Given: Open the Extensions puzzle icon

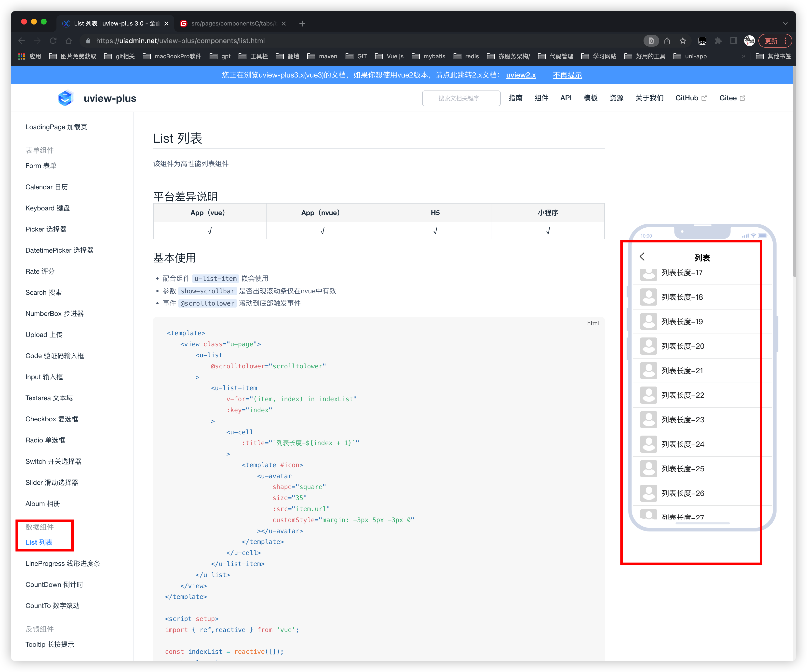Looking at the screenshot, I should pos(718,41).
